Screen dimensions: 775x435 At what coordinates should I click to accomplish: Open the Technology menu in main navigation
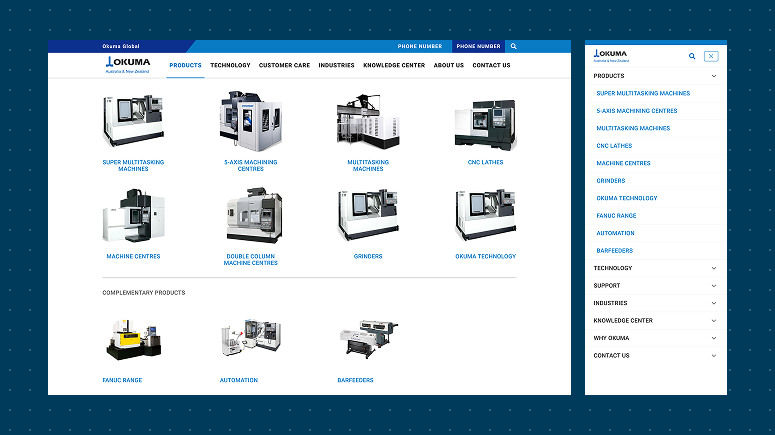pos(230,65)
